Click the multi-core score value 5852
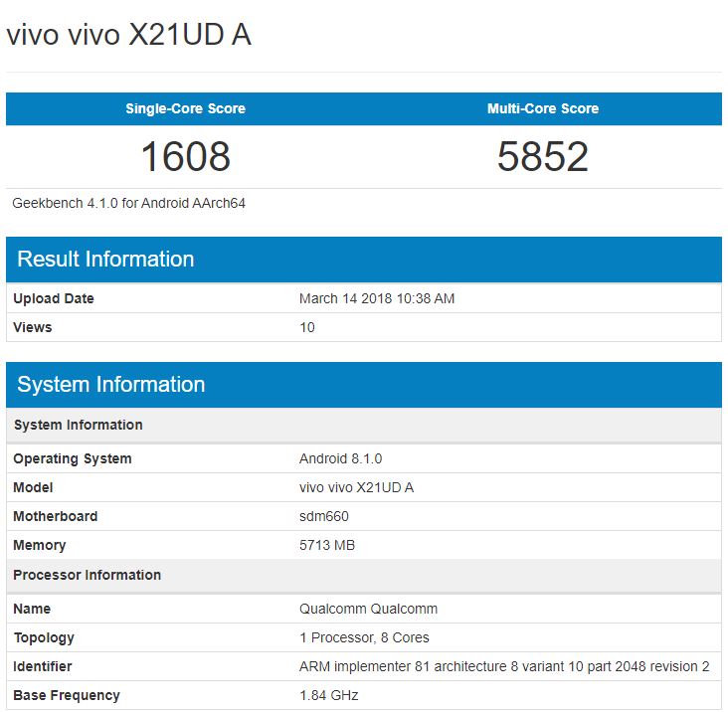The width and height of the screenshot is (728, 712). [x=543, y=157]
